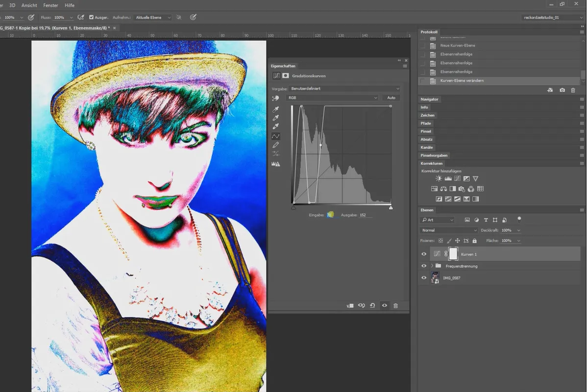Click the Auto button in Curves

click(391, 98)
